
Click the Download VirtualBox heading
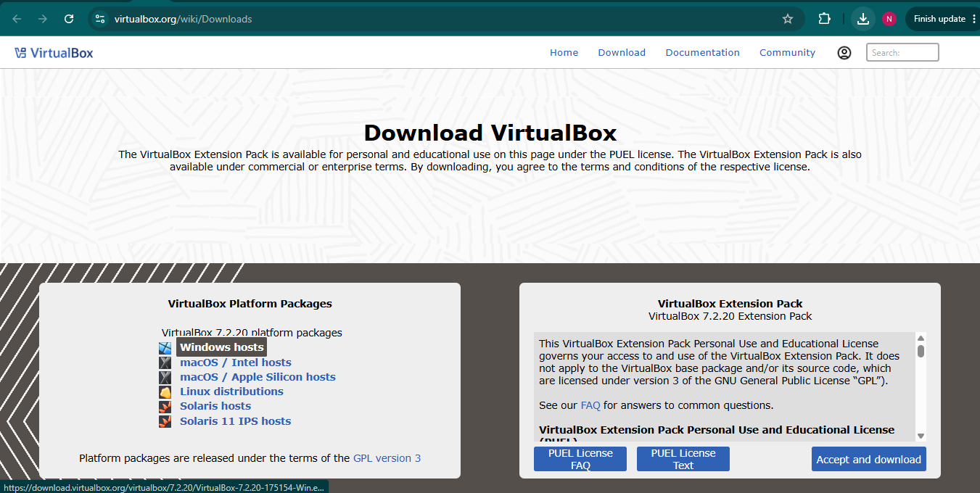coord(490,133)
